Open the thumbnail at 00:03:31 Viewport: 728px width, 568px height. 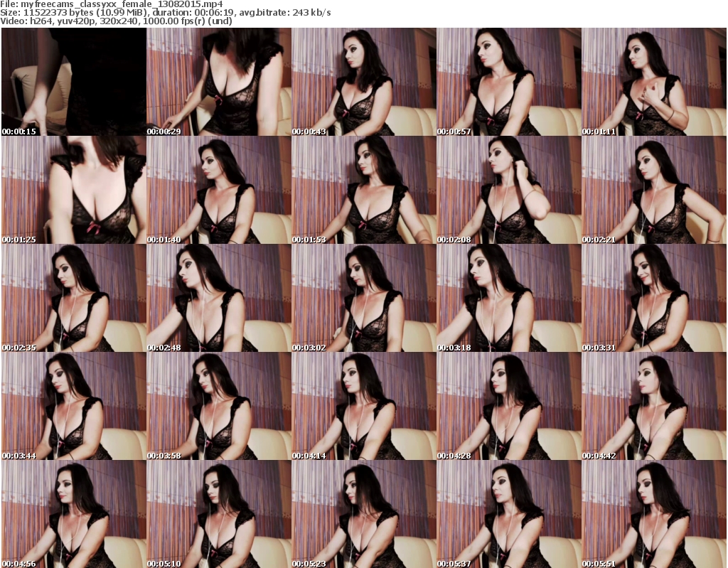click(x=654, y=298)
